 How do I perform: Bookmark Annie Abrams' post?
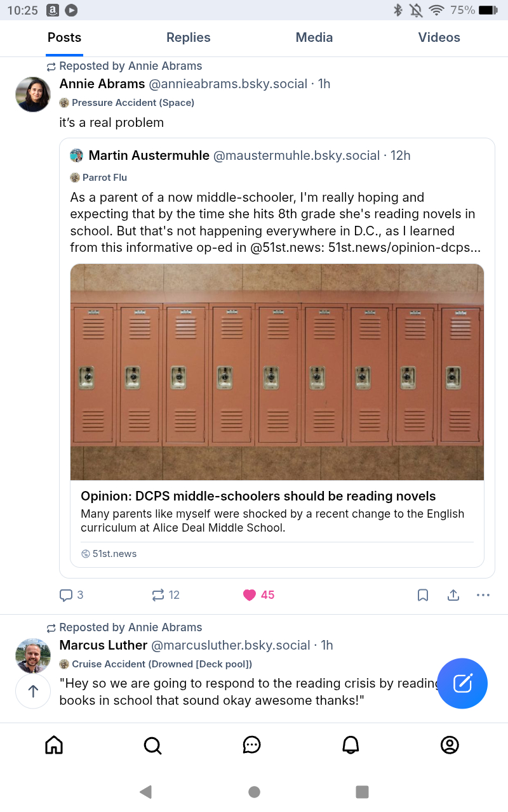(423, 595)
